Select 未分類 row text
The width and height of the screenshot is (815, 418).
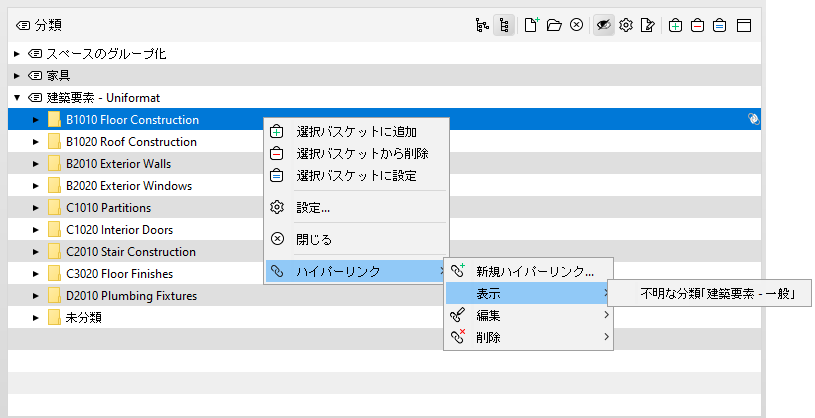[x=83, y=318]
